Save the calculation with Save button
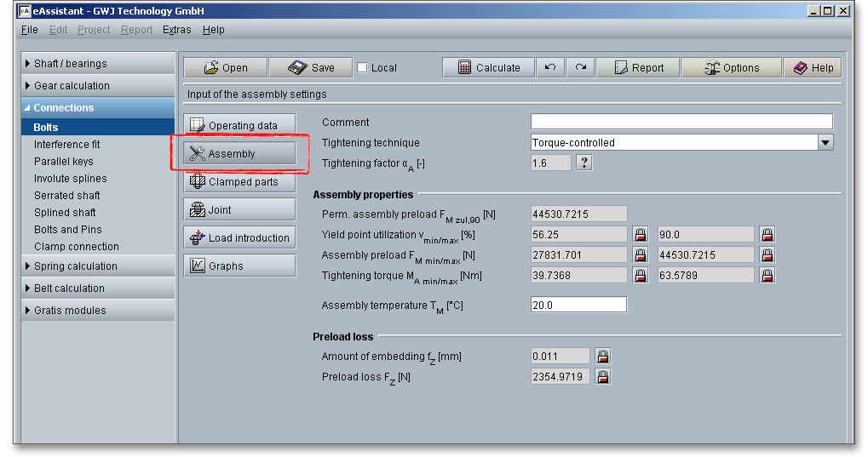 tap(311, 68)
